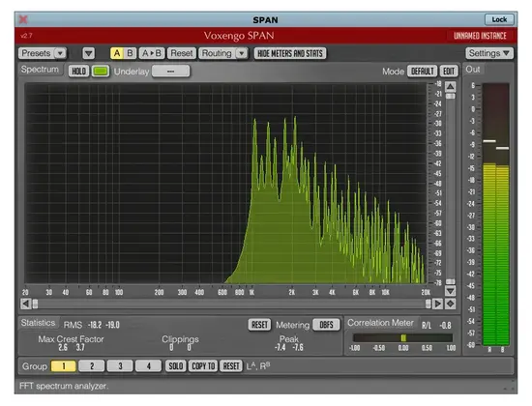Expand the Presets dropdown arrow
Screen dimensions: 532x406
point(60,53)
